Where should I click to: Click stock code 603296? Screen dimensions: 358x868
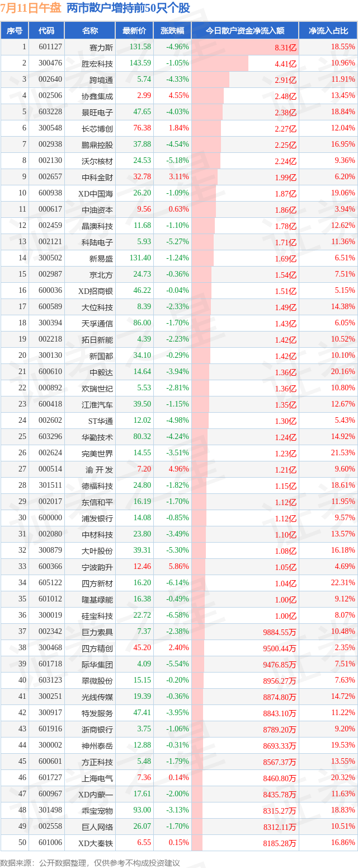tap(50, 437)
